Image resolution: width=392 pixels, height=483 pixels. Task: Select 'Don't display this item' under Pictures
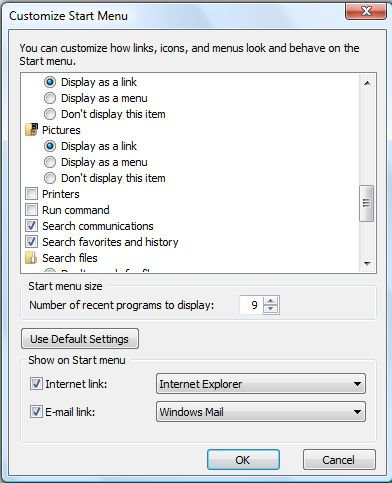[50, 178]
